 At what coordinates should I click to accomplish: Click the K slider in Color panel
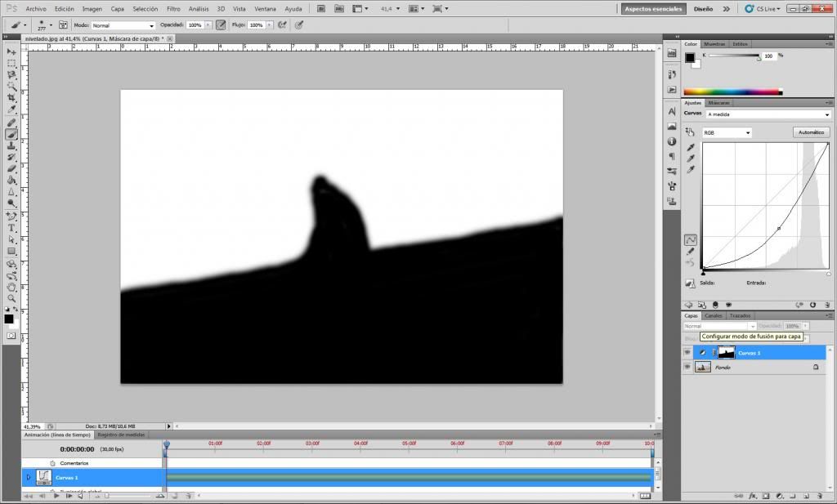tap(734, 56)
